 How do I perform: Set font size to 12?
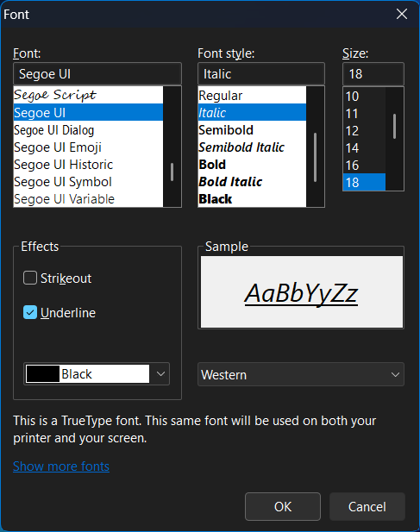pos(364,130)
